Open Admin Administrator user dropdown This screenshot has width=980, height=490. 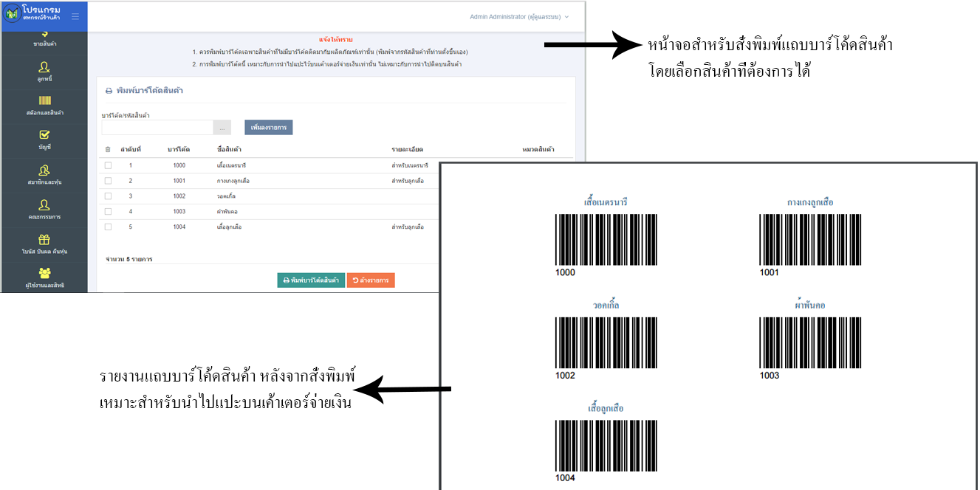click(519, 16)
